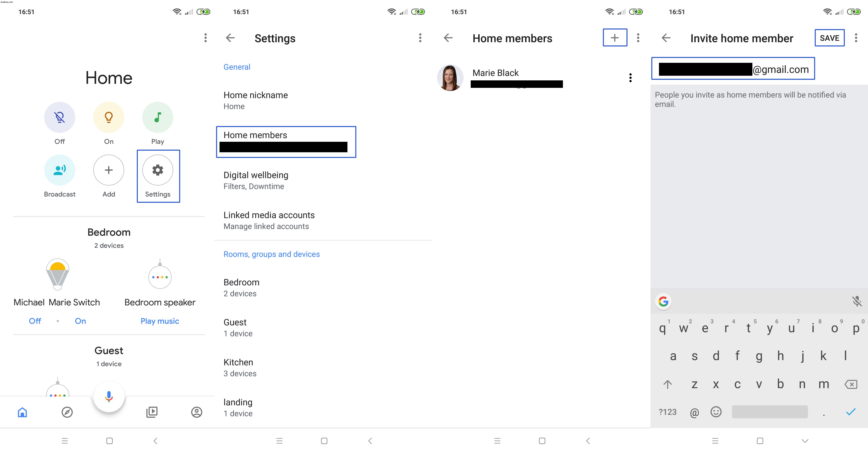868x454 pixels.
Task: Tap the muted microphone keyboard icon
Action: 856,301
